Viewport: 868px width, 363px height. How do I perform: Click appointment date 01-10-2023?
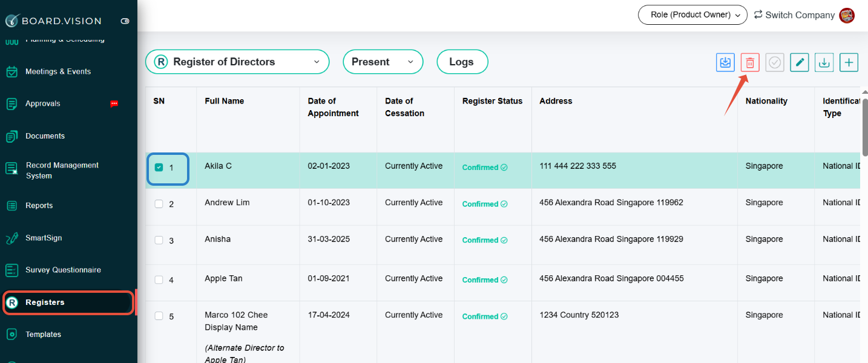click(x=329, y=203)
